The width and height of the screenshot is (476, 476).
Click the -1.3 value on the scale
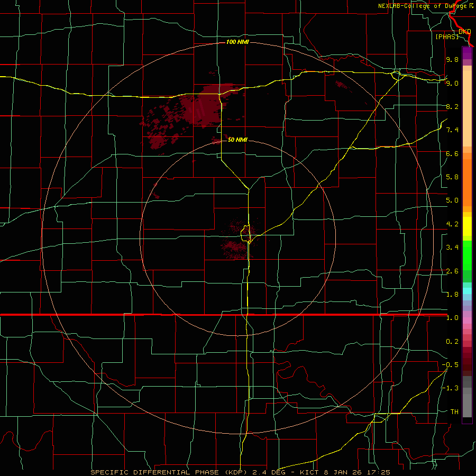point(450,388)
